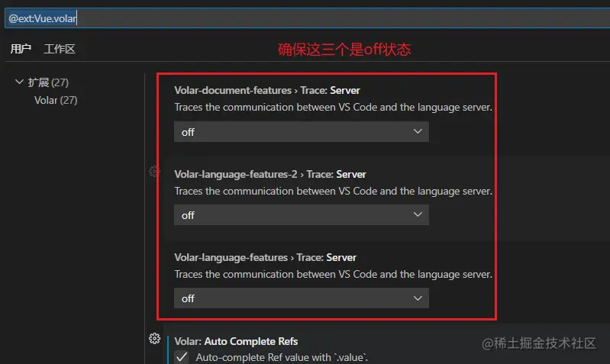Click the Volar: Auto Complete Refs title
Image resolution: width=610 pixels, height=364 pixels.
236,341
